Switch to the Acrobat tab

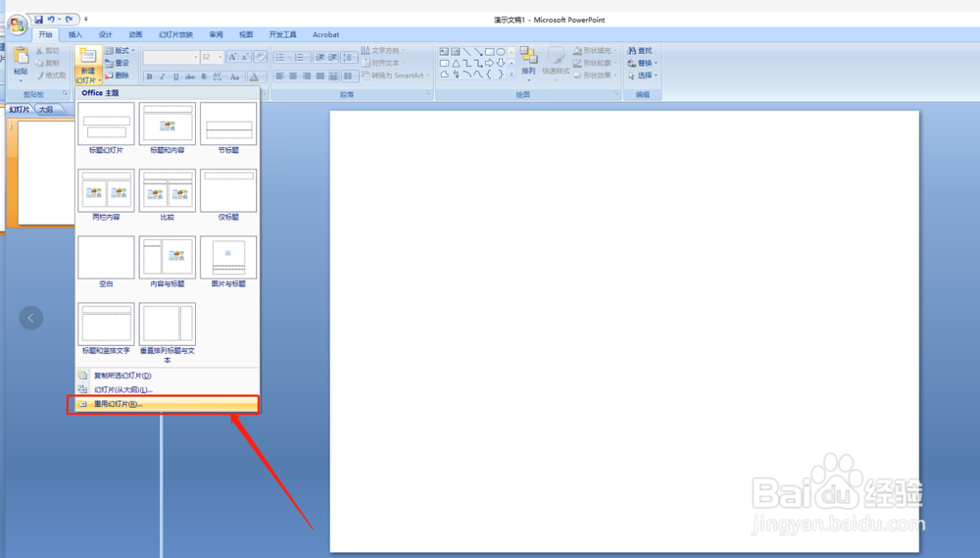325,34
